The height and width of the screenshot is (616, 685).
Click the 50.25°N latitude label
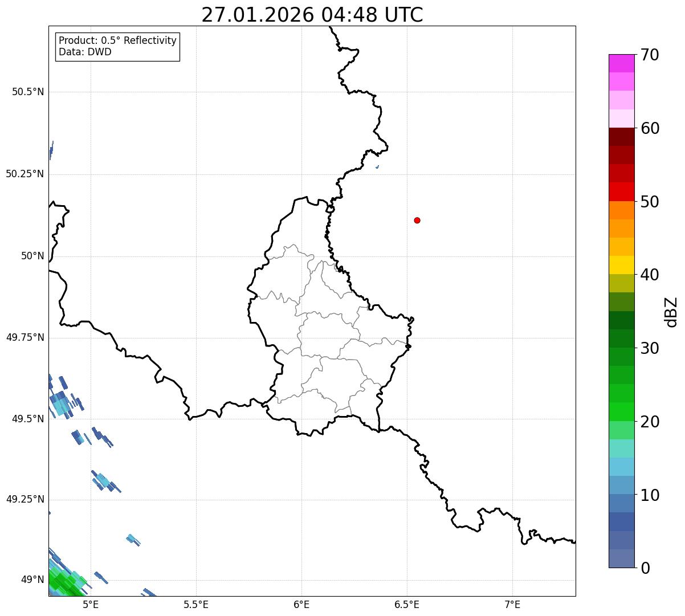click(x=25, y=174)
